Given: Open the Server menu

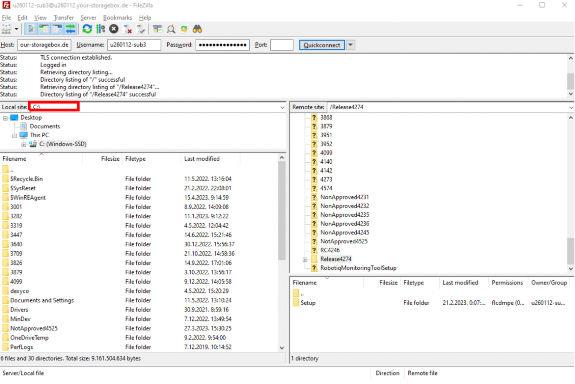Looking at the screenshot, I should [x=88, y=18].
